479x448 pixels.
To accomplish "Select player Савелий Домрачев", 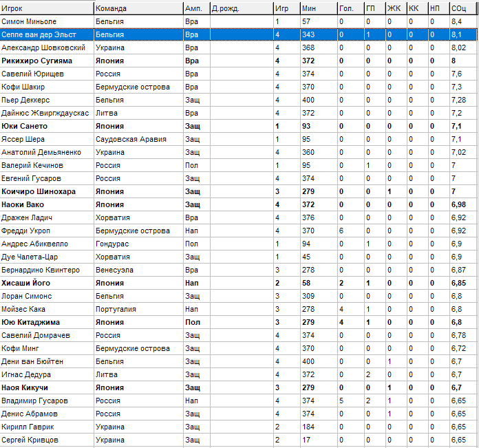I will (x=36, y=335).
